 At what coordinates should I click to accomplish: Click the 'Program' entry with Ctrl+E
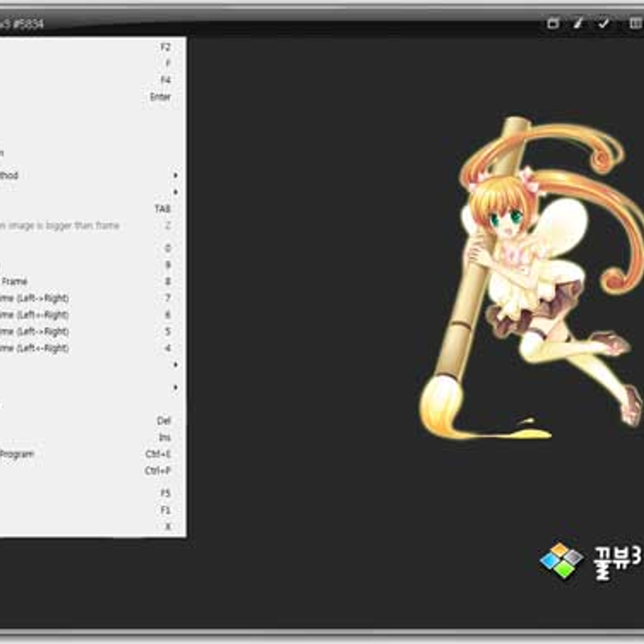[93, 454]
